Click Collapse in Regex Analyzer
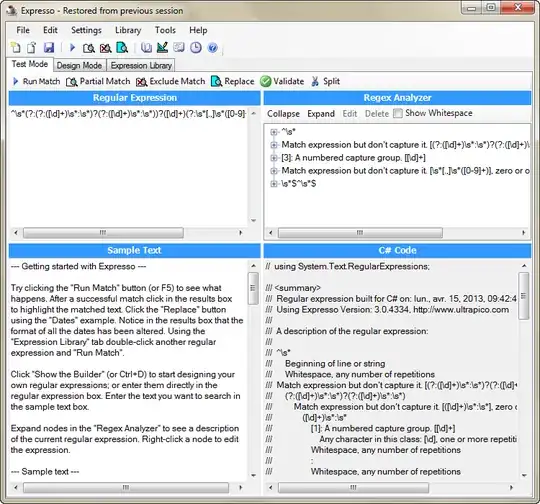 tap(283, 114)
